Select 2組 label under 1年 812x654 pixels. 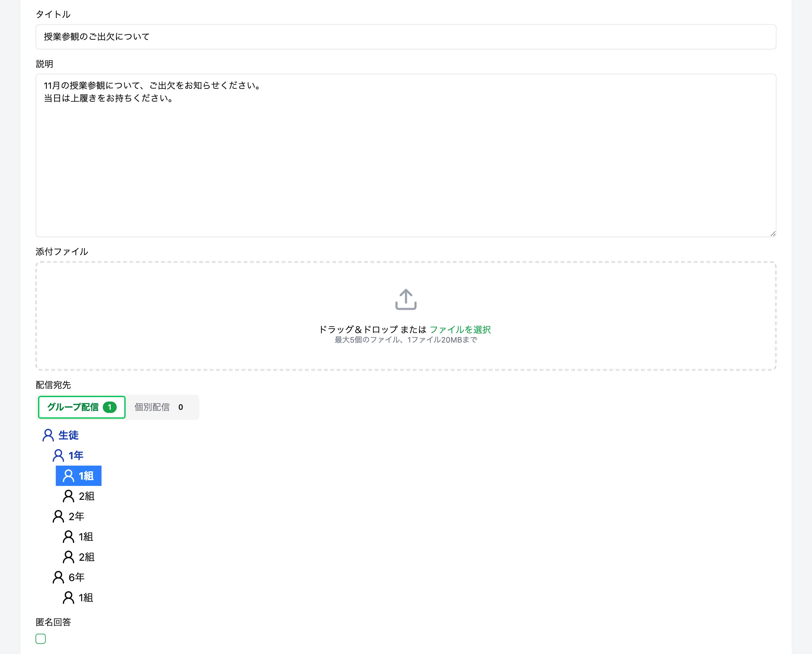(87, 497)
